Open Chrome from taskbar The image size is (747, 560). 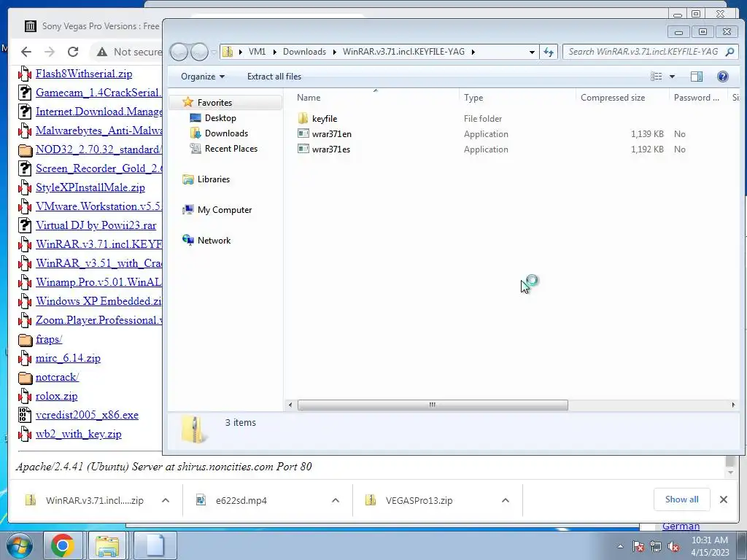pos(63,545)
